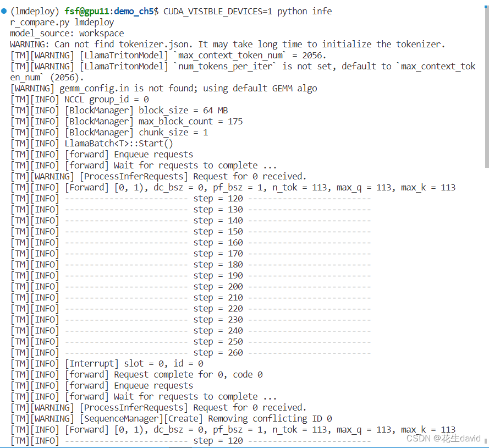Click the '(lmdeploy)' environment name in prompt
Image resolution: width=489 pixels, height=448 pixels.
coord(34,11)
